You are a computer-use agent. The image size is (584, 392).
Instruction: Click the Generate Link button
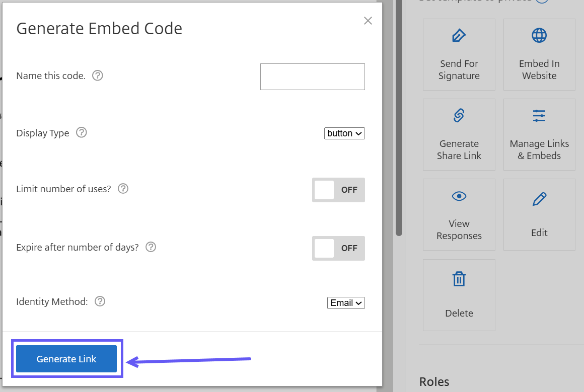pyautogui.click(x=66, y=358)
